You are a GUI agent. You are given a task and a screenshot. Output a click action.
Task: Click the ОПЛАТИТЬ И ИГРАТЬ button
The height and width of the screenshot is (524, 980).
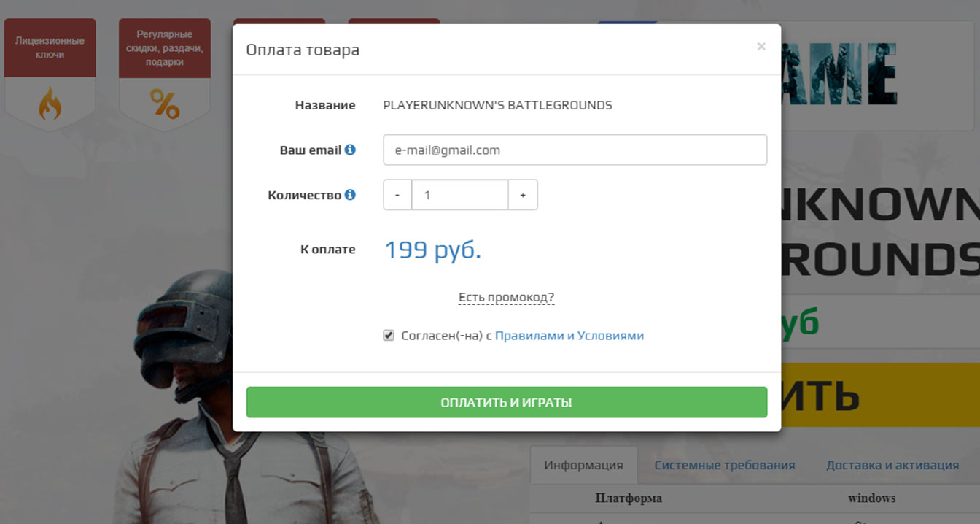click(507, 402)
